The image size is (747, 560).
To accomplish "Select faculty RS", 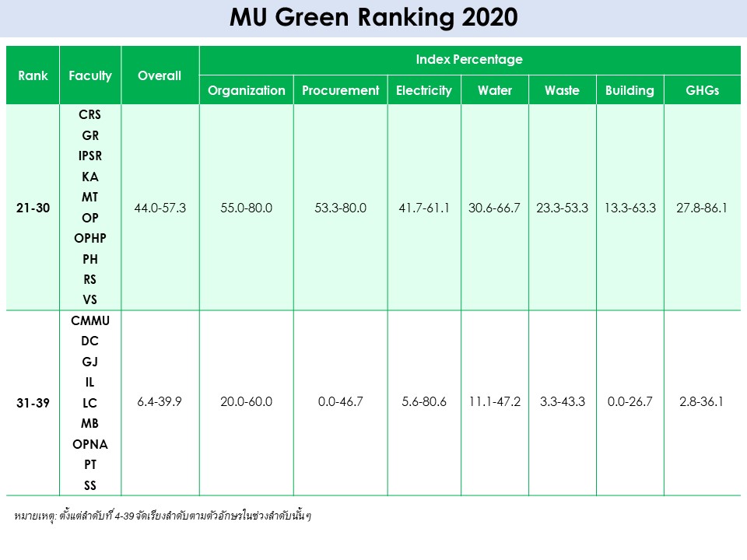I will (90, 279).
